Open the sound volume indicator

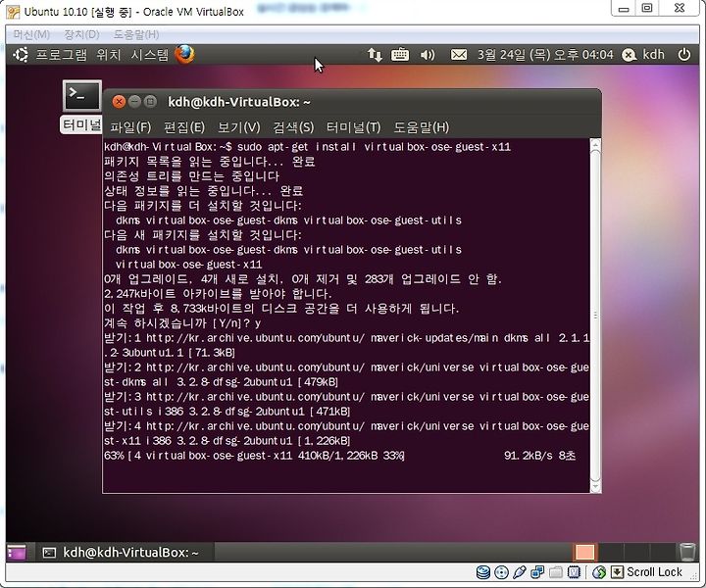(428, 55)
